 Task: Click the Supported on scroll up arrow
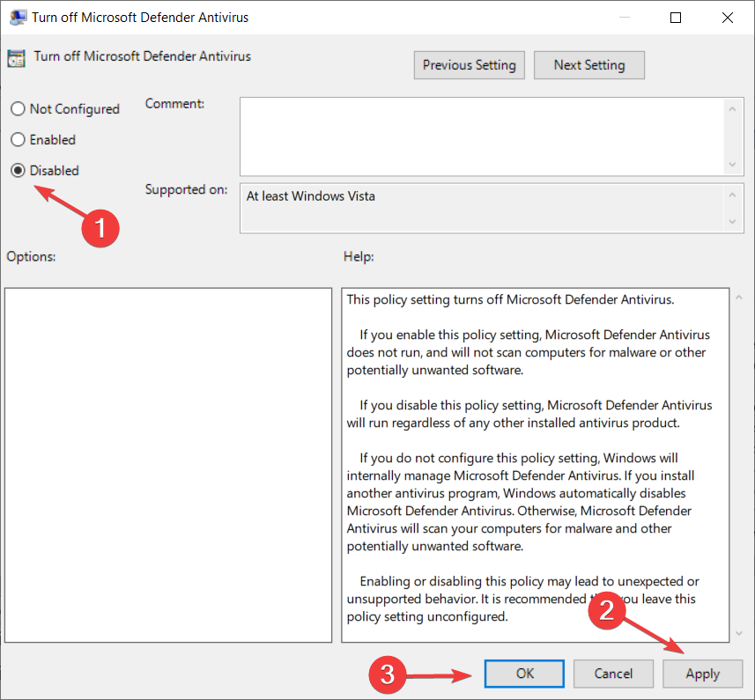(732, 195)
